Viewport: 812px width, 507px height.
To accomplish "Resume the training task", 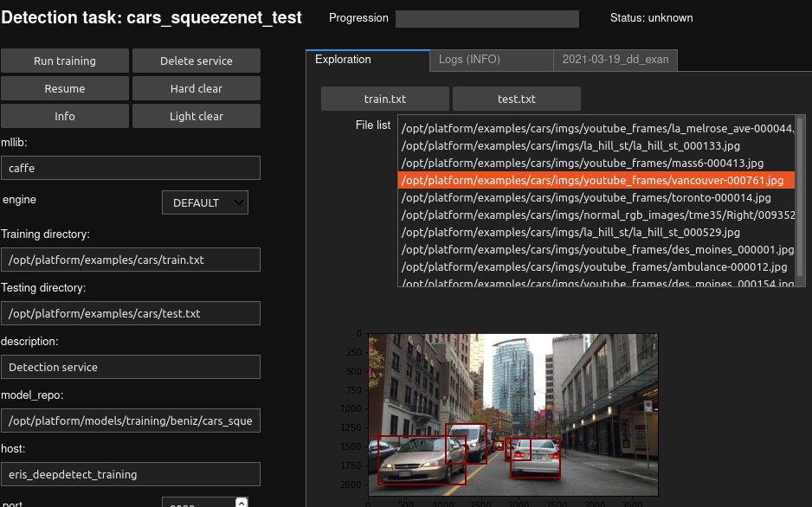I will click(65, 88).
